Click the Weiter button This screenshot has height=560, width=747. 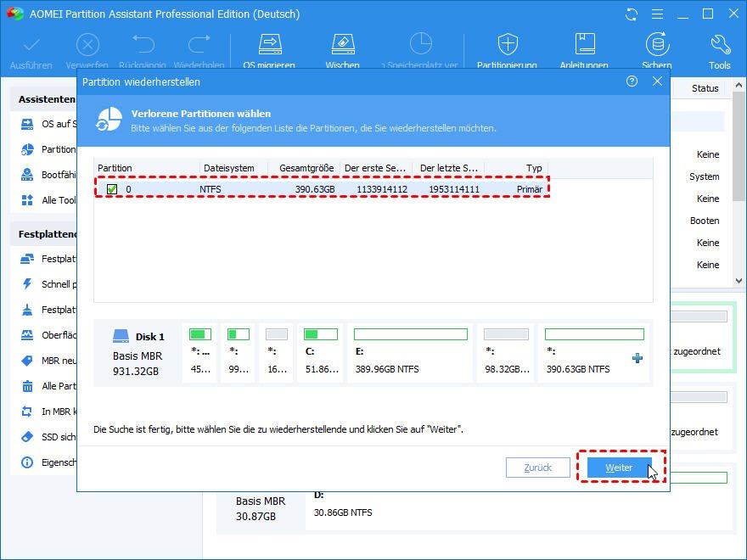coord(619,468)
